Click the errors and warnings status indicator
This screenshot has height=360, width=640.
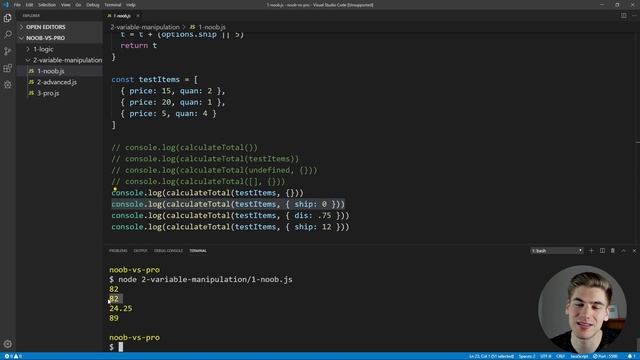(x=13, y=356)
